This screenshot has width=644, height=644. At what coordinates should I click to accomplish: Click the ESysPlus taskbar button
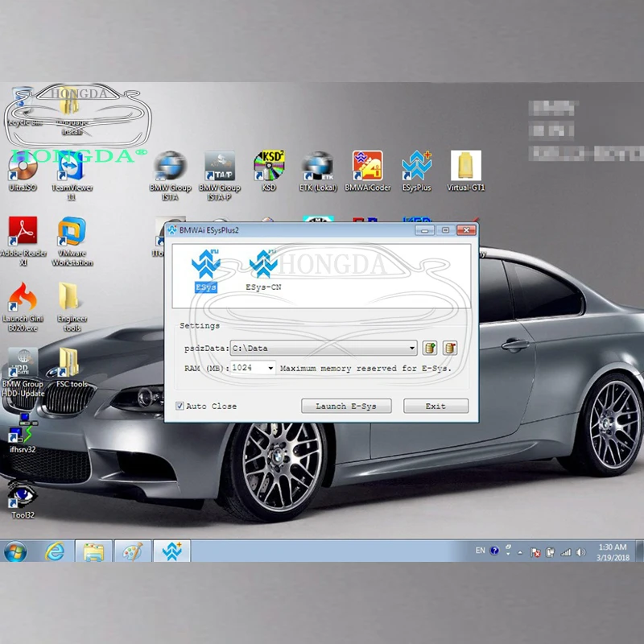tap(171, 551)
